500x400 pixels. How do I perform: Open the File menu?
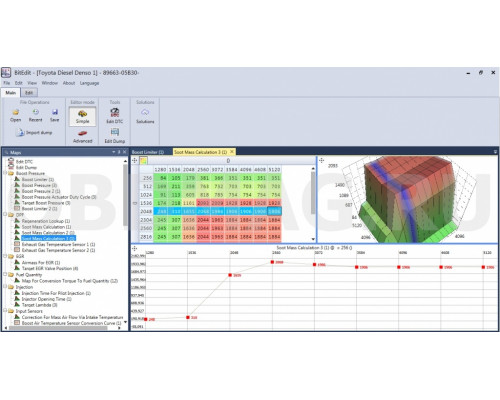(6, 83)
